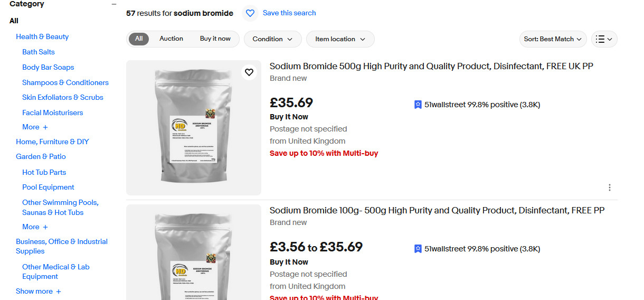Open the Condition filter dropdown
The height and width of the screenshot is (300, 644).
(272, 39)
